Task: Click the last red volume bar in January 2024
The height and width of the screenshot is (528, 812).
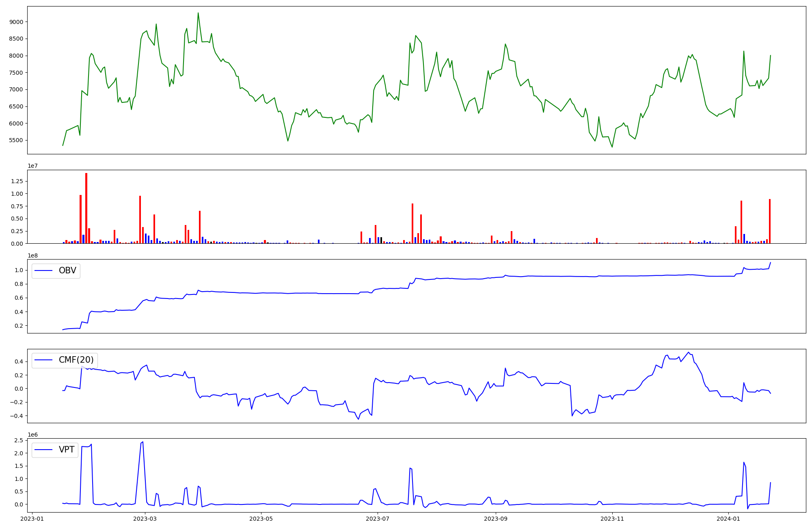Action: click(x=770, y=221)
